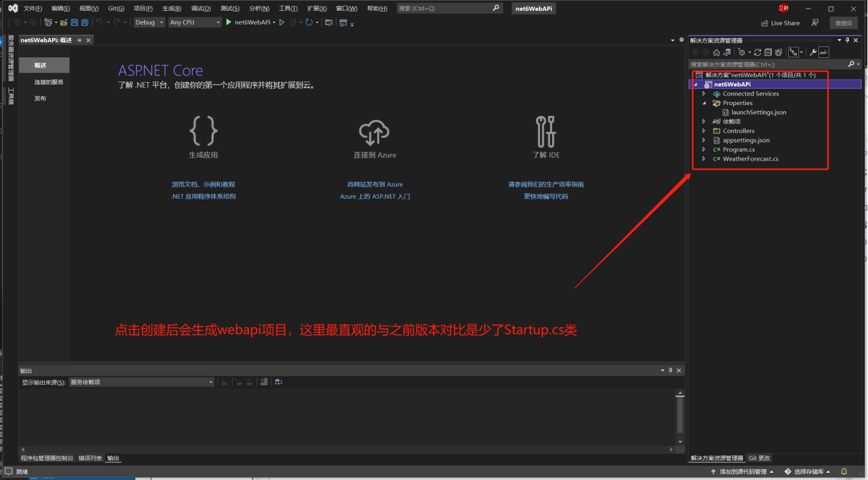
Task: Toggle the file nesting tree icon
Action: click(793, 53)
